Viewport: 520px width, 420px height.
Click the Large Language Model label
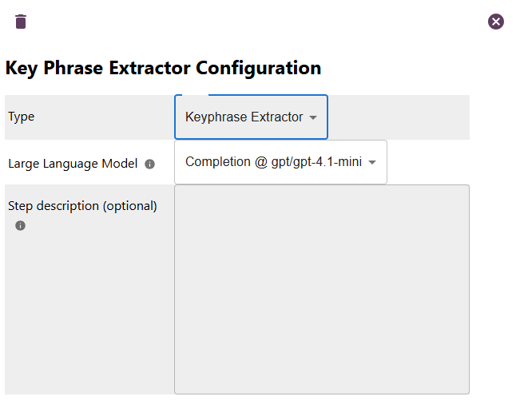pos(73,164)
